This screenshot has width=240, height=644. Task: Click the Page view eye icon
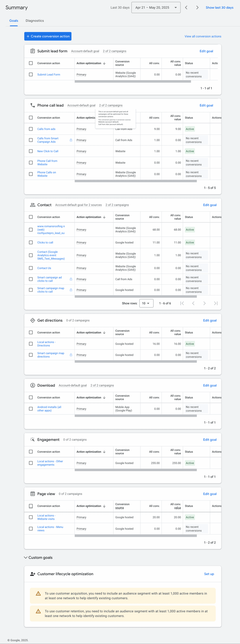pos(33,494)
